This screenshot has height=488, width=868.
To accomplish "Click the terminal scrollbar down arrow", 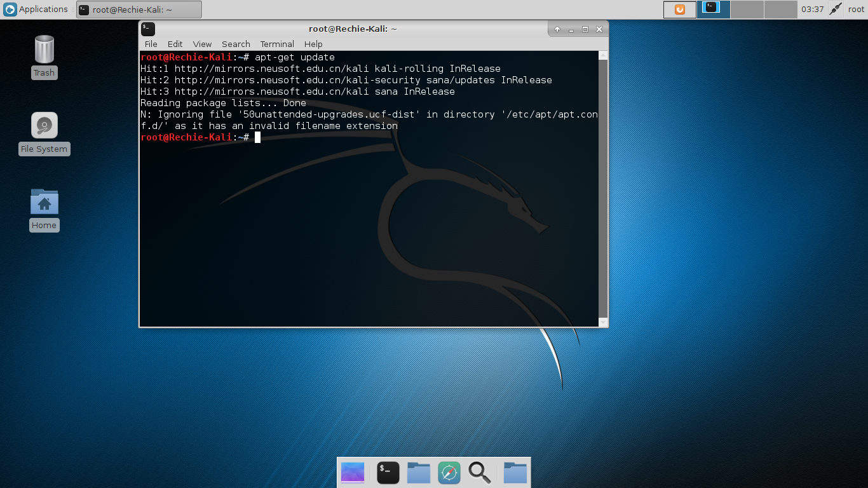I will pyautogui.click(x=603, y=322).
